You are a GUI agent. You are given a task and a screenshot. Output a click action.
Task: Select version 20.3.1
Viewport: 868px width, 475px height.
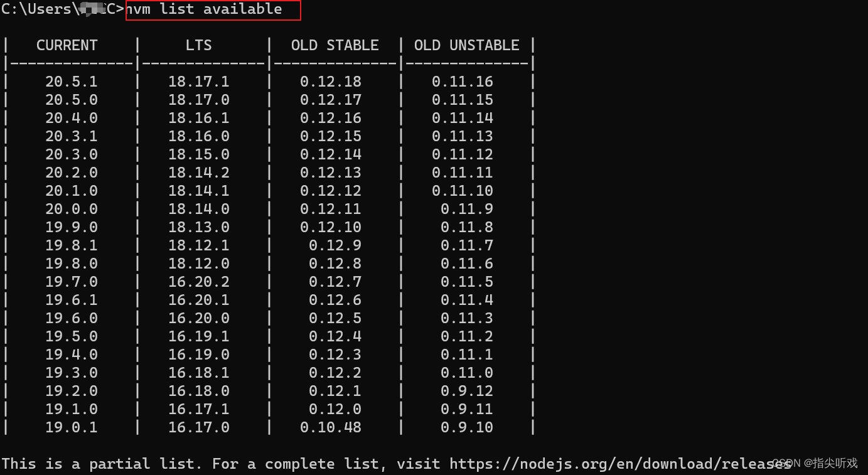pyautogui.click(x=72, y=137)
